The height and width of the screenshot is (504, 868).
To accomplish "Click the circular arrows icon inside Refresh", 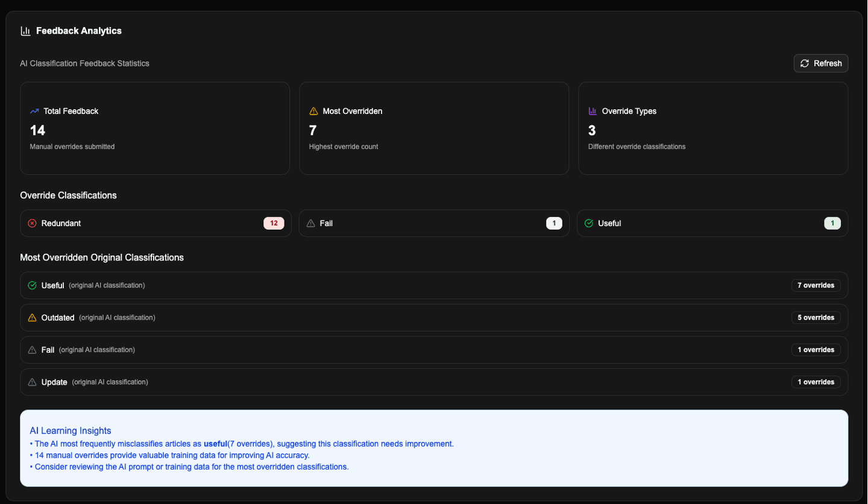I will click(x=805, y=63).
